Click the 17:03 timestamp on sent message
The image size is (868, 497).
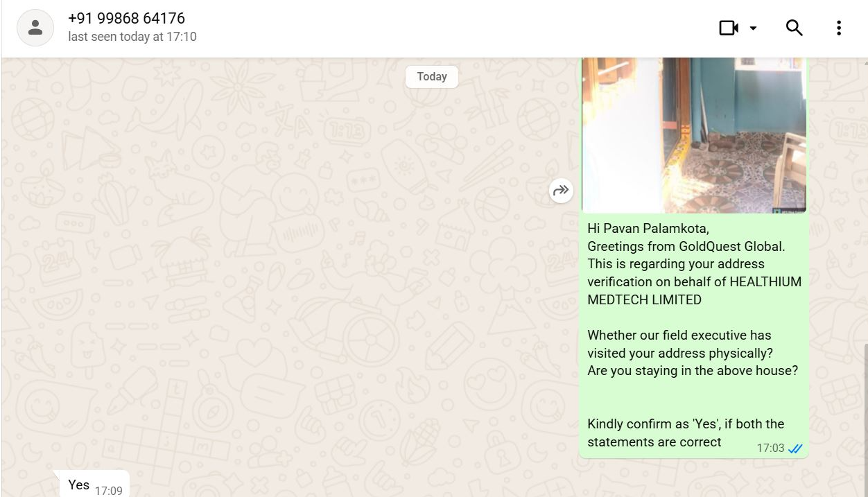coord(770,448)
